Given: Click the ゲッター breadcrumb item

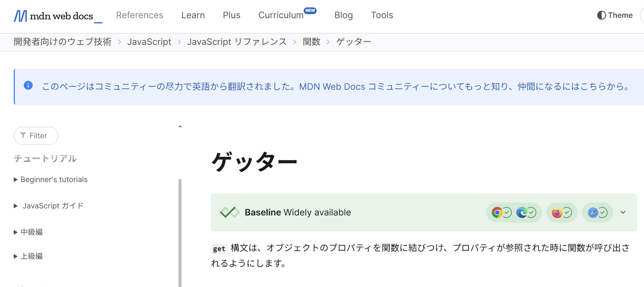Looking at the screenshot, I should point(354,42).
